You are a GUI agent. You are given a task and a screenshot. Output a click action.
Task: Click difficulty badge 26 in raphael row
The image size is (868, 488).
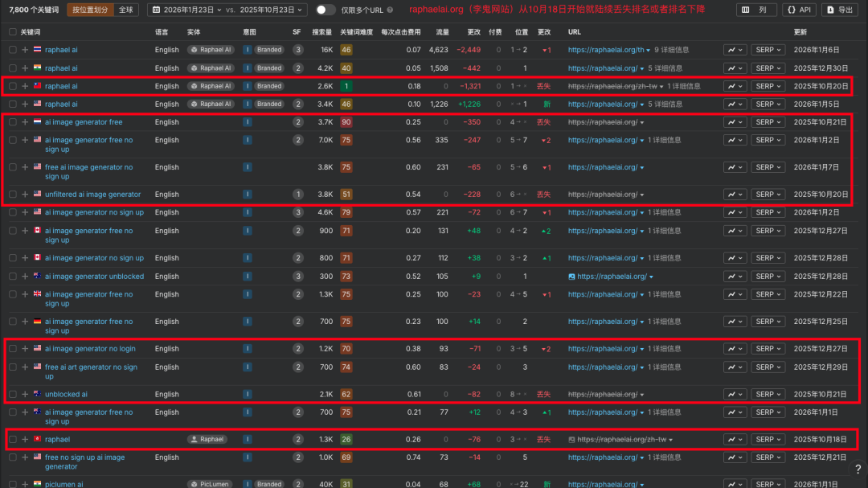point(346,439)
